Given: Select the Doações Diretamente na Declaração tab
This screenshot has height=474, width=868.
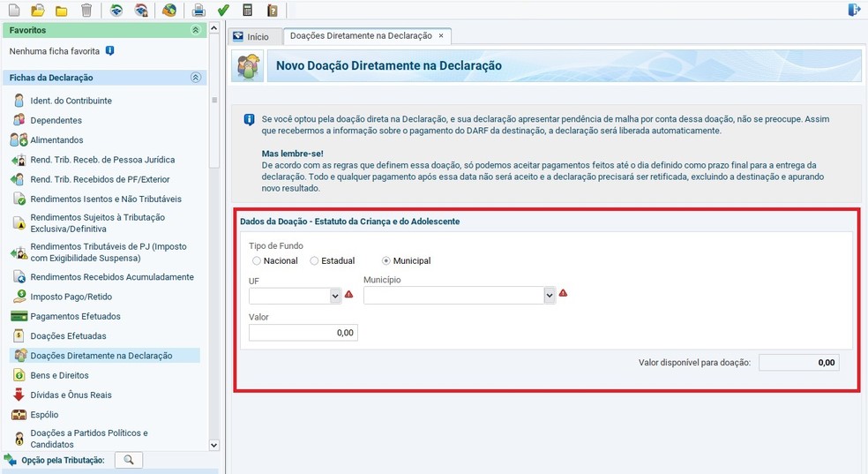Looking at the screenshot, I should tap(361, 35).
